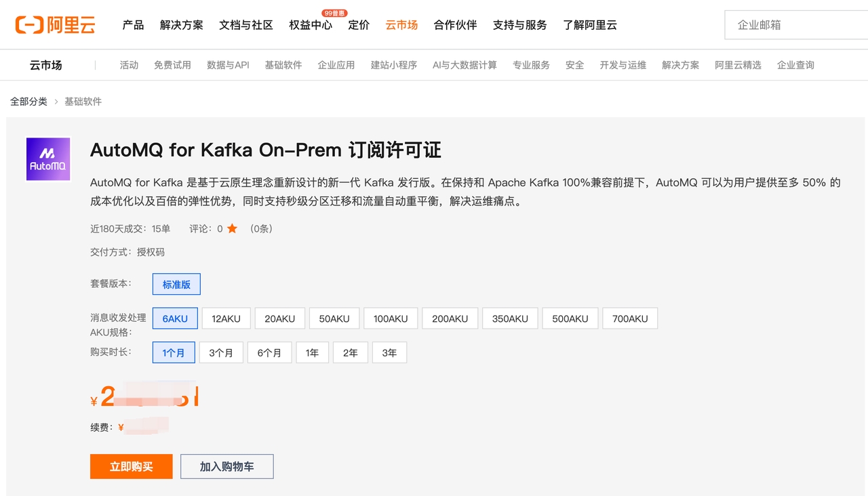Select the 50AKU specification
The width and height of the screenshot is (868, 496).
(x=334, y=318)
